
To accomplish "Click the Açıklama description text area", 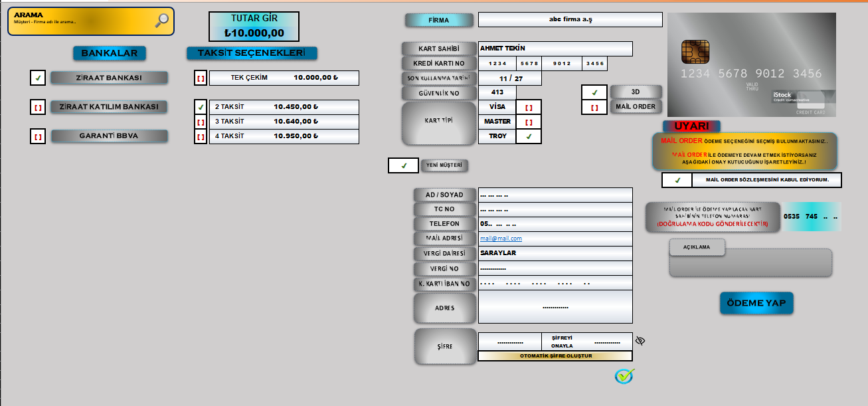I will coord(750,263).
